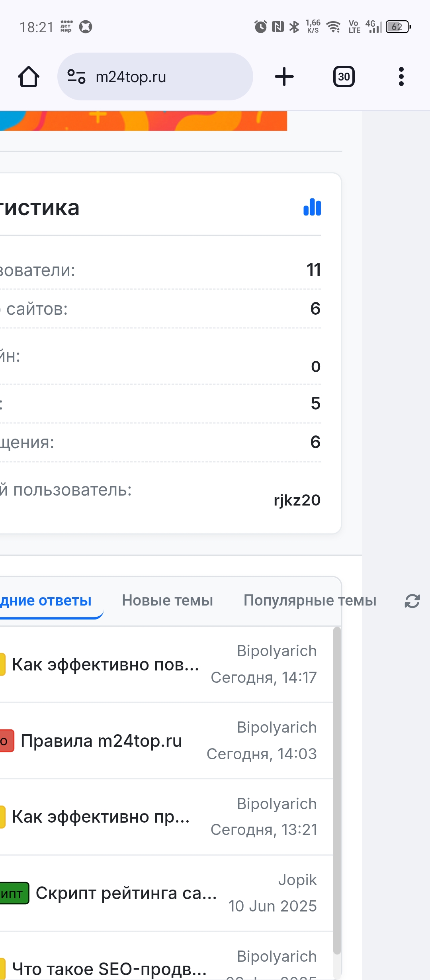Open site settings icon in address bar
The image size is (430, 980).
coord(76,76)
